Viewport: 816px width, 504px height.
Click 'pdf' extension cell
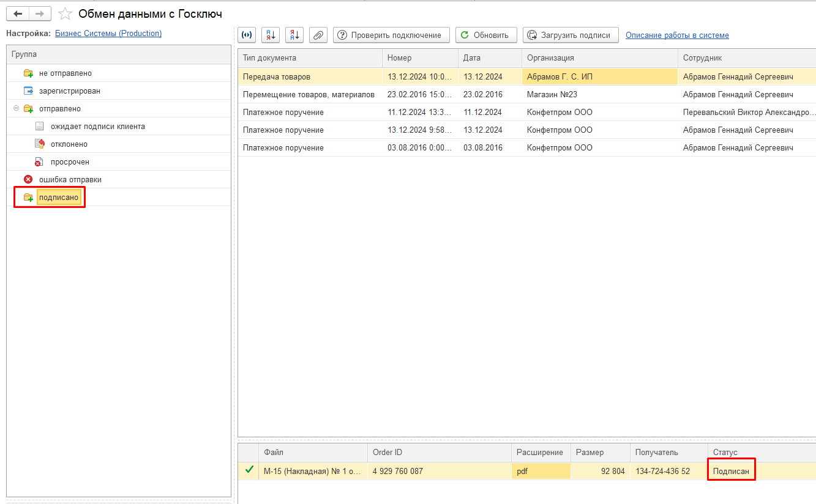[x=541, y=471]
